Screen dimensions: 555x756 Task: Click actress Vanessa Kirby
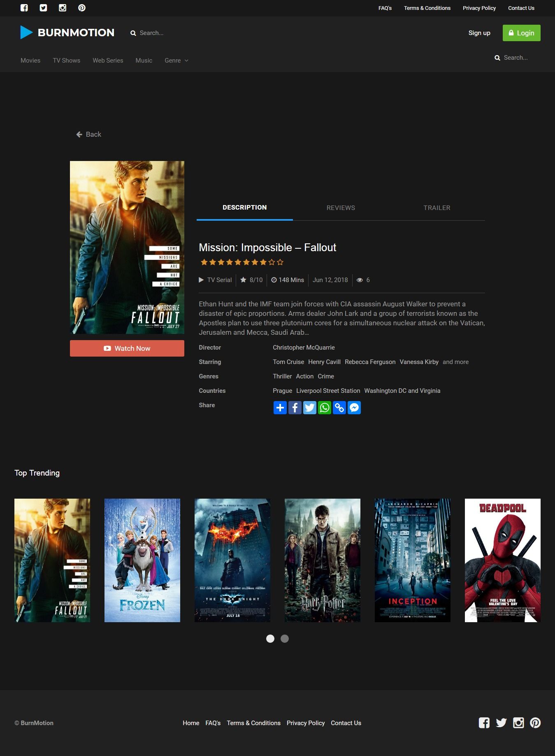click(419, 362)
